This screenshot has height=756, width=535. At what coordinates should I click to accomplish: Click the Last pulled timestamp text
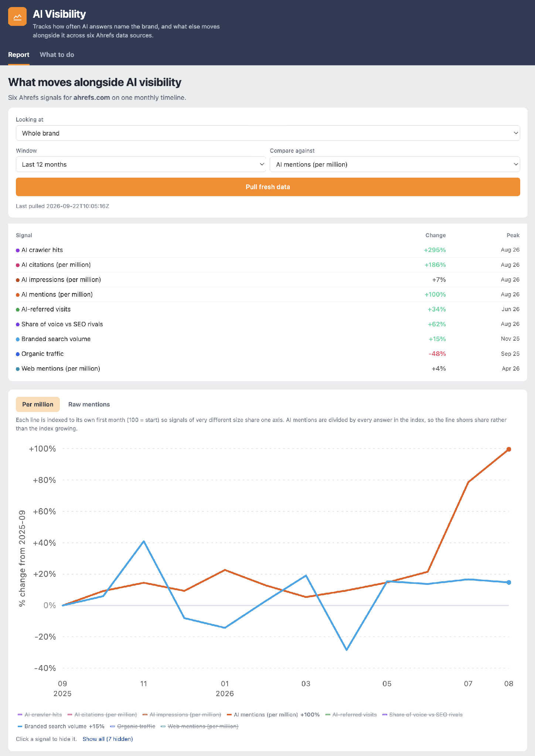coord(62,206)
